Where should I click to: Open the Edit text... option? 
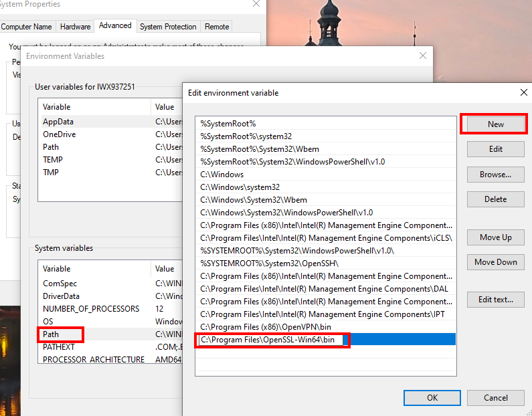point(495,300)
